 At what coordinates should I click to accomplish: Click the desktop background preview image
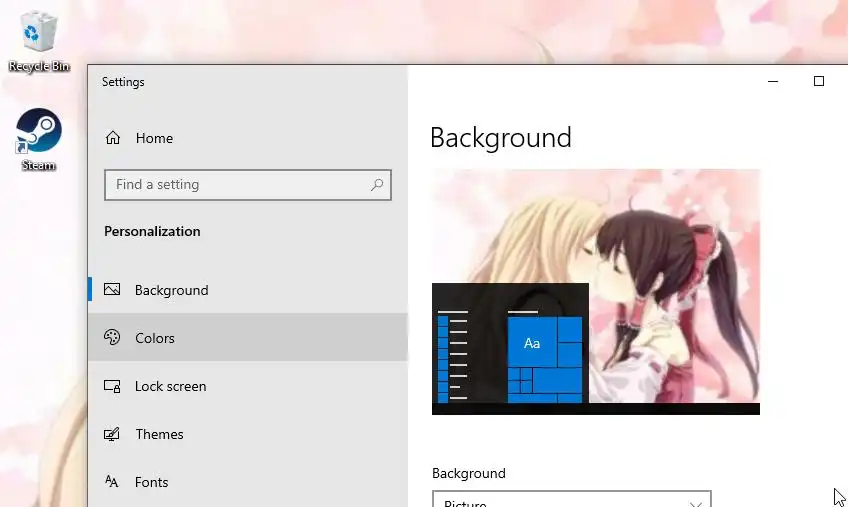point(595,292)
